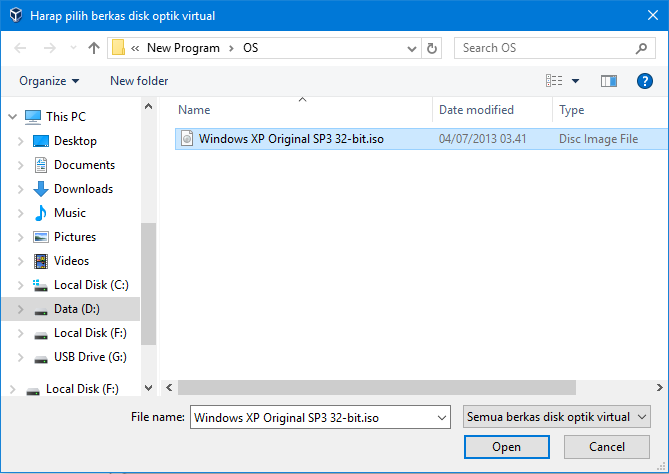Go up one folder level

93,48
